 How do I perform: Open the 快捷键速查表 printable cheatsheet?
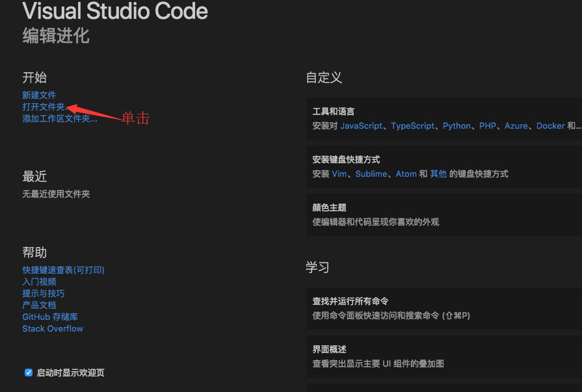pos(63,270)
